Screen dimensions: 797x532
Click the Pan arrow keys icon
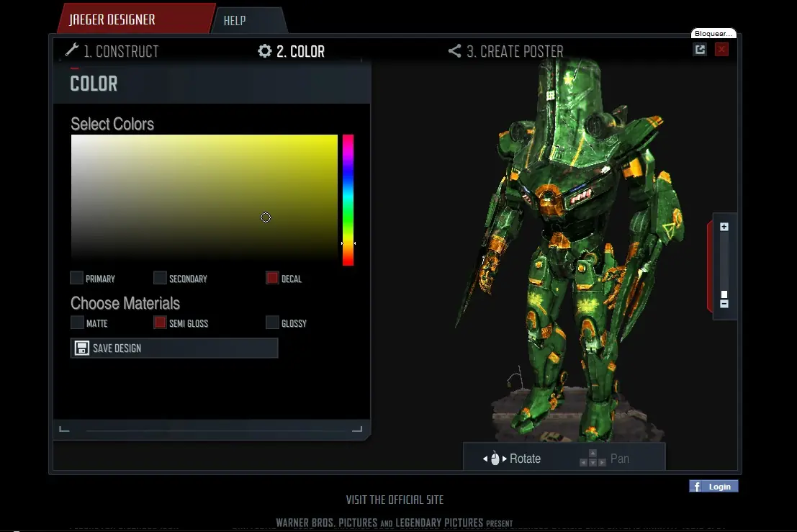click(593, 458)
